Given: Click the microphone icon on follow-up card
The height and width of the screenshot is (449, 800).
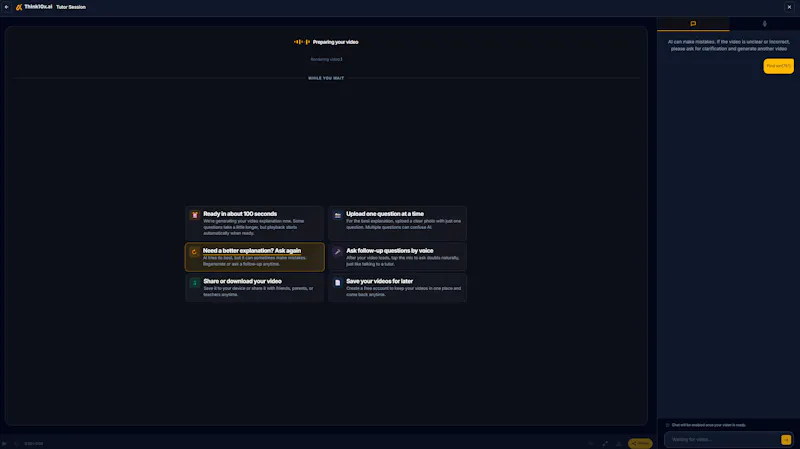Looking at the screenshot, I should [x=337, y=252].
